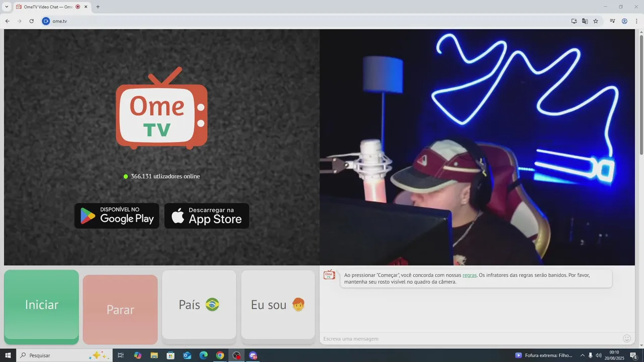Open Chrome three-dot menu
This screenshot has width=644, height=362.
click(x=636, y=21)
